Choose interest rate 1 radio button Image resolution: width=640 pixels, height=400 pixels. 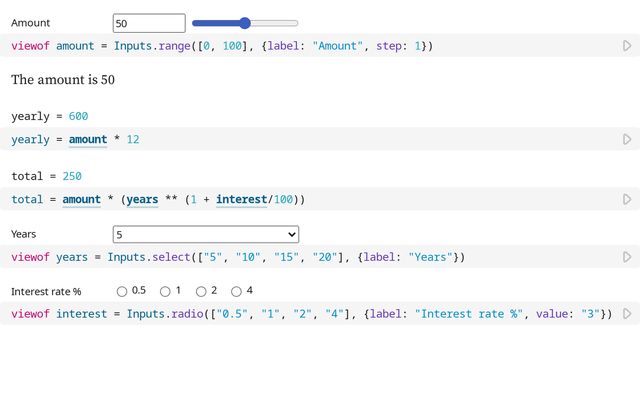(x=166, y=291)
